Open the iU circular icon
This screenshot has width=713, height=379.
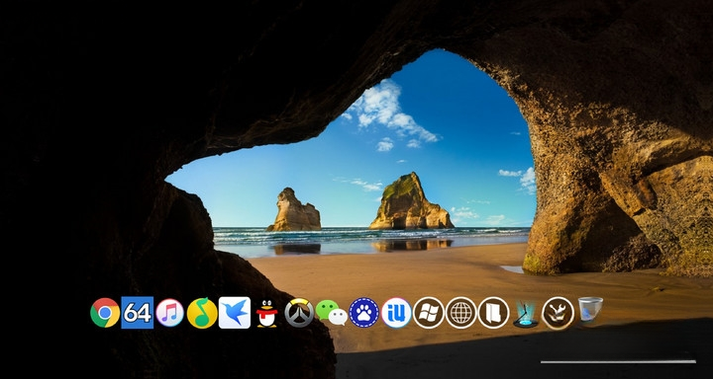[x=396, y=313]
